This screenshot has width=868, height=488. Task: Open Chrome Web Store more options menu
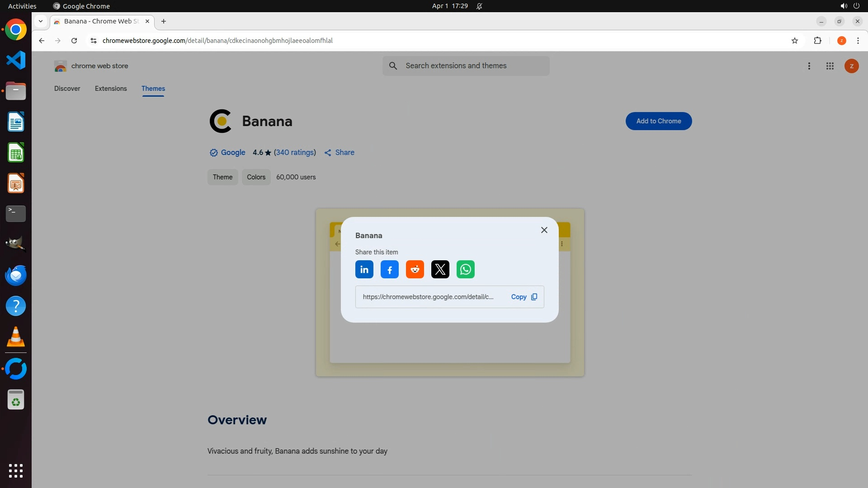809,66
